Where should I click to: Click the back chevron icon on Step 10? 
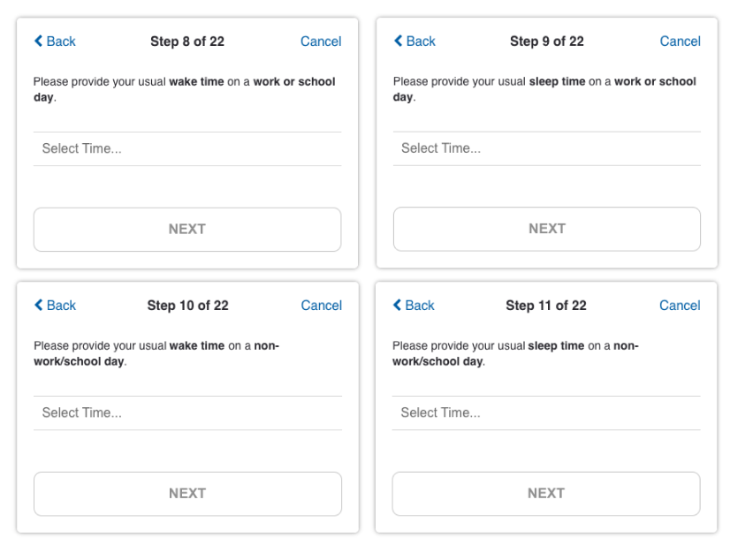click(38, 306)
